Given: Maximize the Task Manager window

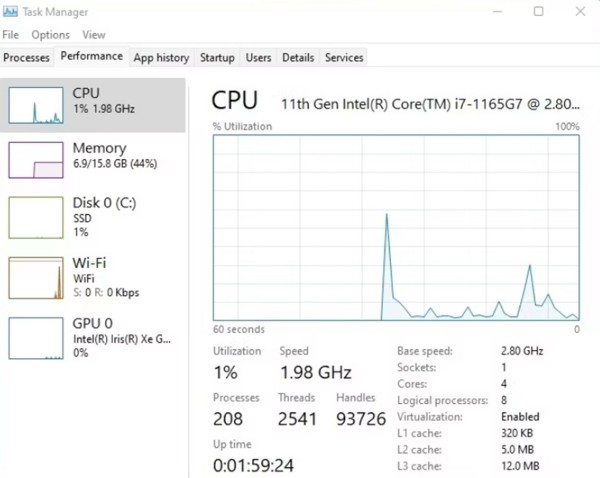Looking at the screenshot, I should (538, 12).
